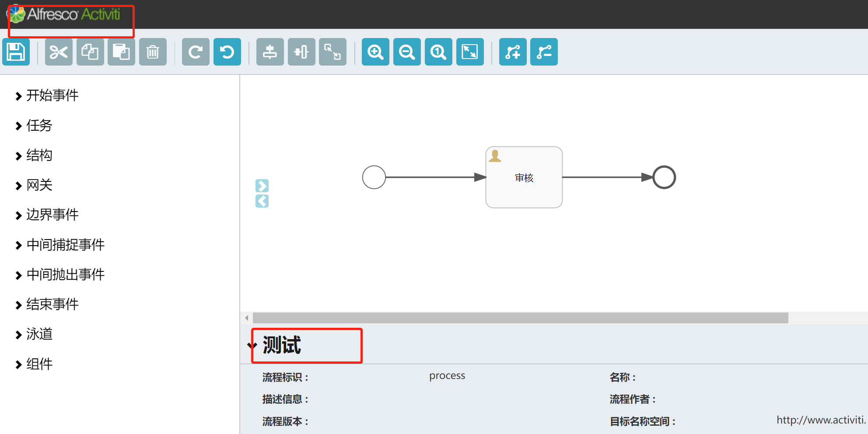Cut the selected element
This screenshot has width=868, height=434.
tap(59, 52)
